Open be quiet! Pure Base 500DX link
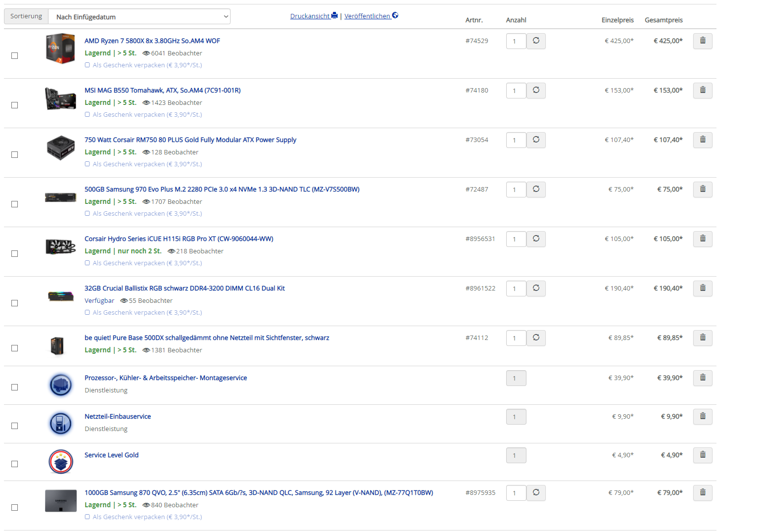This screenshot has height=532, width=760. click(207, 338)
